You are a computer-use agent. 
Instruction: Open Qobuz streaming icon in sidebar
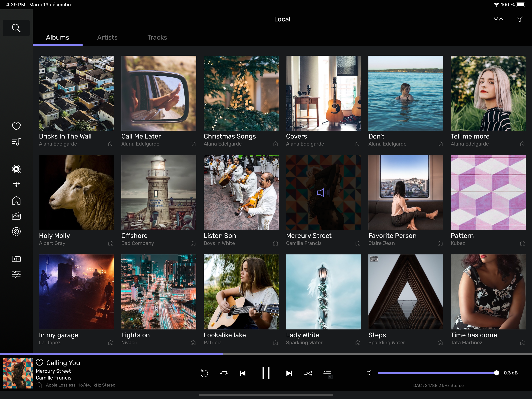16,169
